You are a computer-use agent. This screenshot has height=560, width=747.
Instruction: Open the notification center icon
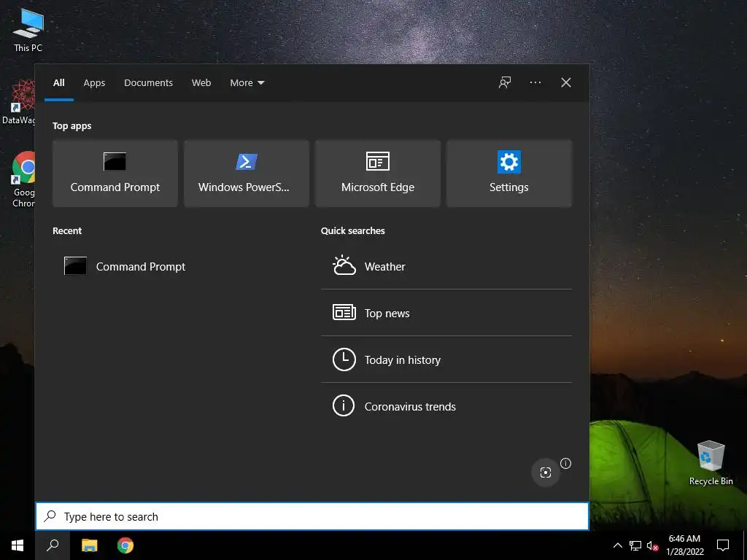tap(723, 545)
